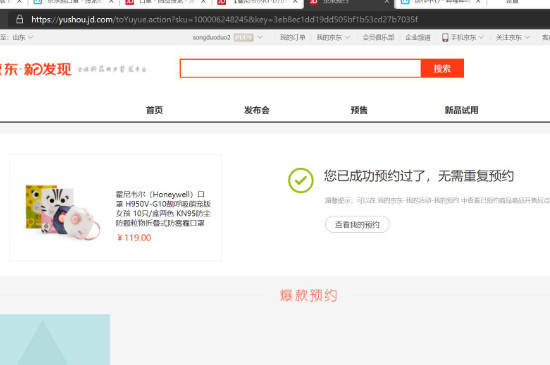Screen dimensions: 550x365
Task: Open the songduoduo2 account link
Action: (x=212, y=37)
